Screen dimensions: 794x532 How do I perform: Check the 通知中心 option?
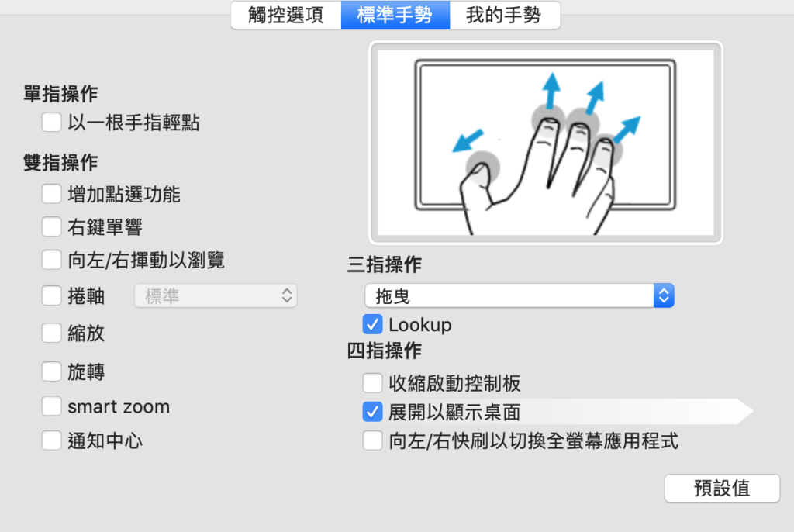click(x=52, y=440)
